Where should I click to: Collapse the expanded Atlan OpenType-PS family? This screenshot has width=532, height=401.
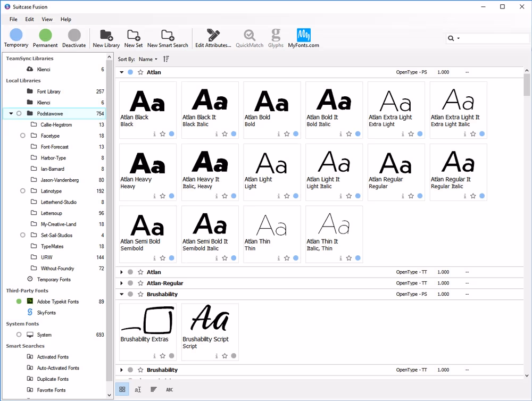(121, 72)
